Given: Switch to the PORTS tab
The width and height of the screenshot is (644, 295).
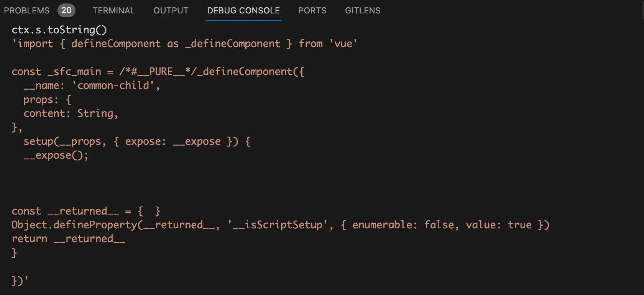Looking at the screenshot, I should point(312,10).
